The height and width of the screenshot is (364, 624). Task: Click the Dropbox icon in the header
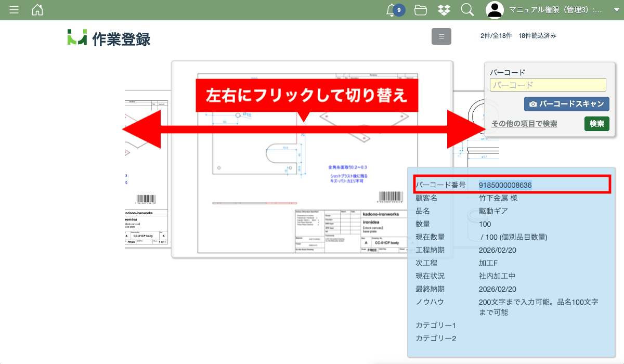tap(444, 10)
